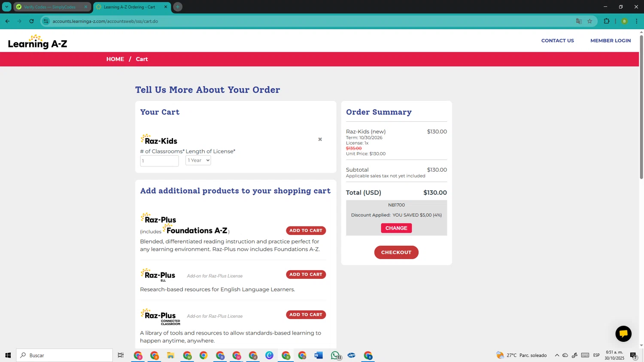This screenshot has height=362, width=644.
Task: Open the Windows Start menu
Action: pos(8,355)
